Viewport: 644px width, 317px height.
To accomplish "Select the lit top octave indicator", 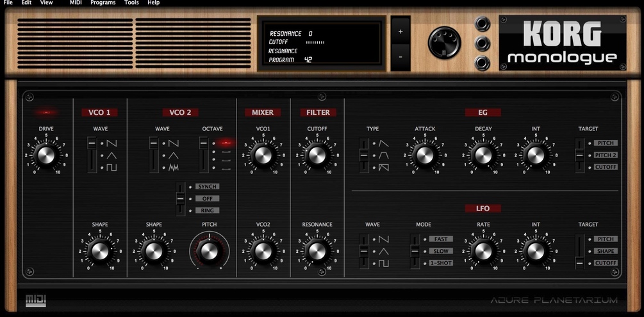I will coord(226,143).
